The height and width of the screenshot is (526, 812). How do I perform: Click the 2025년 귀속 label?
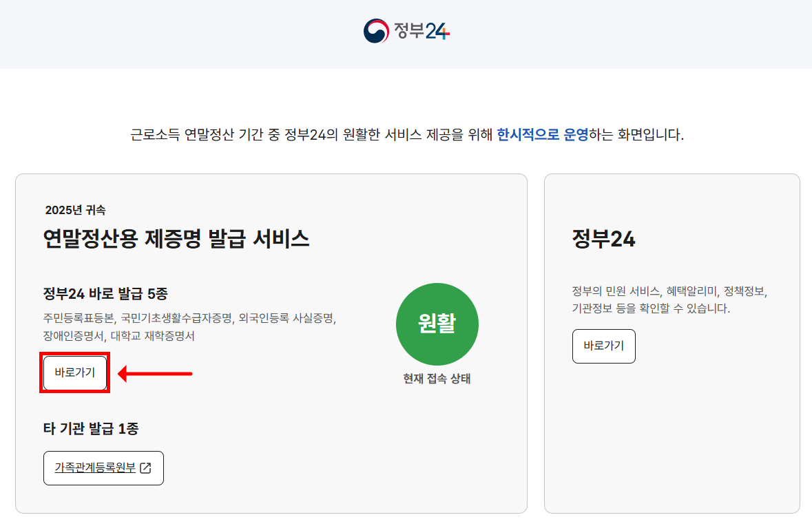(x=76, y=210)
